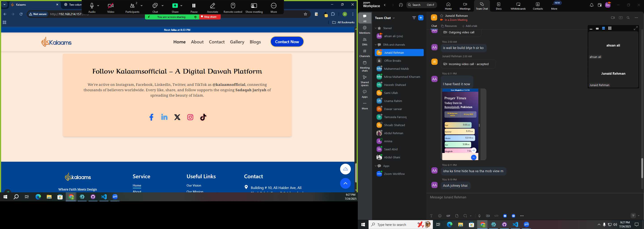Switch floating video to gallery grid view
Viewport: 644px width, 229px height.
click(610, 28)
